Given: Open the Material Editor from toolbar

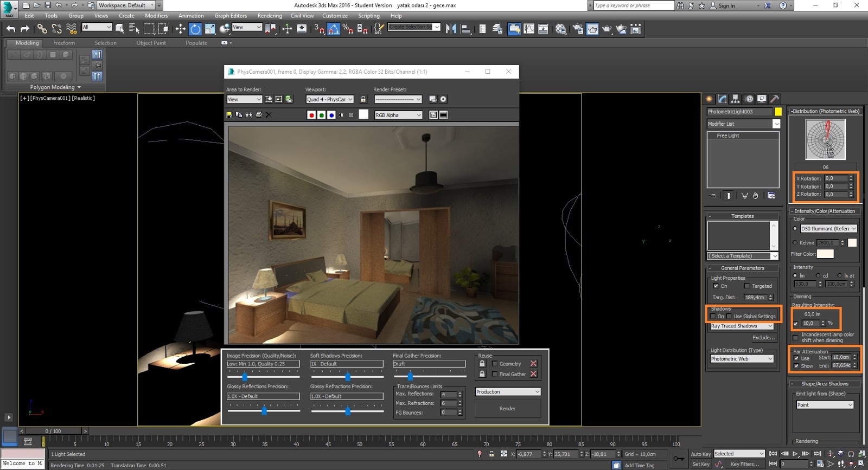Looking at the screenshot, I should [x=560, y=29].
